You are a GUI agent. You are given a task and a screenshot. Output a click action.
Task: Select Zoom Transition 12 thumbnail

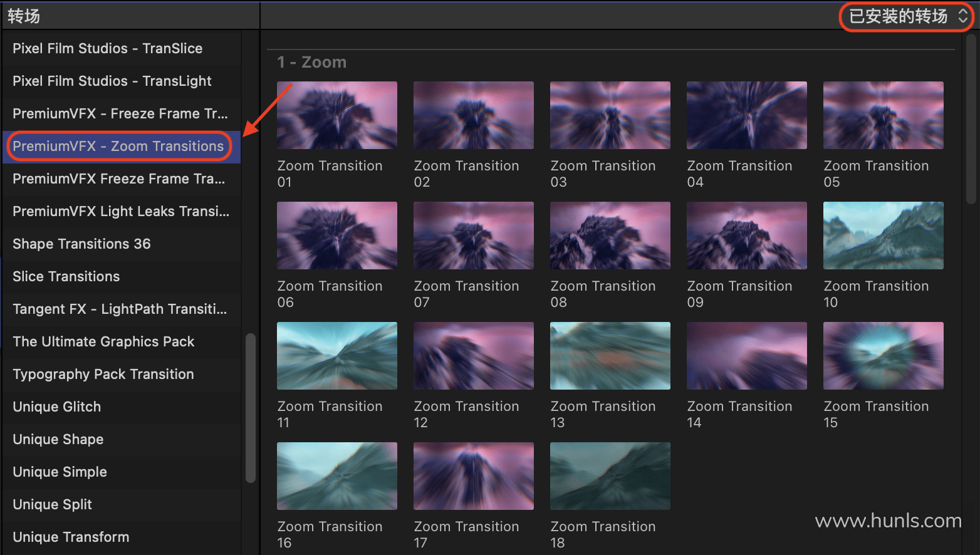[x=474, y=356]
